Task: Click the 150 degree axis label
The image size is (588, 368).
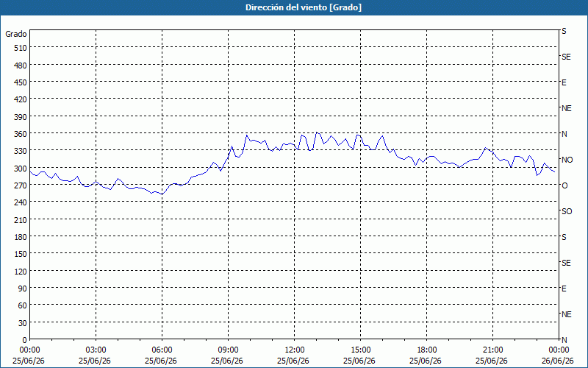Action: tap(21, 254)
